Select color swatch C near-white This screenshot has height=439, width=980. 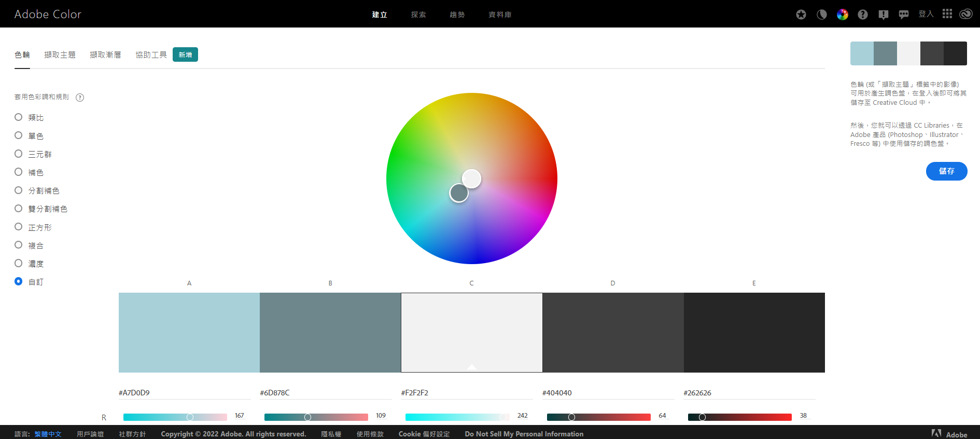[472, 333]
